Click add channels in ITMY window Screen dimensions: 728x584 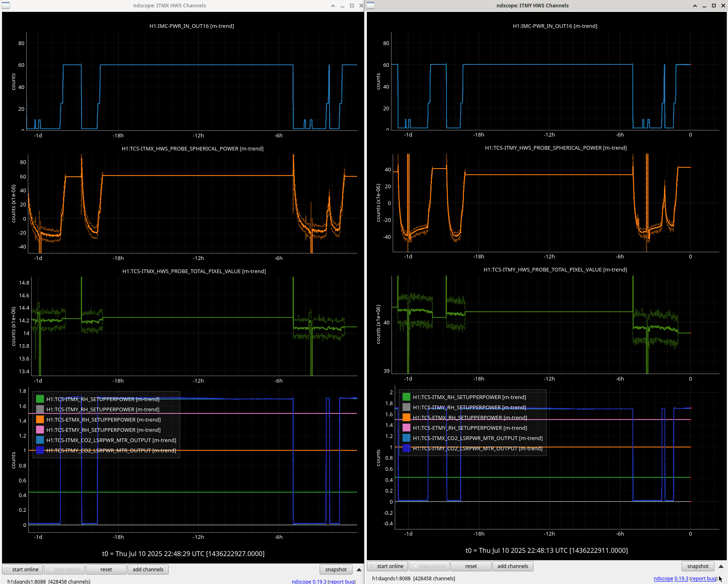513,566
